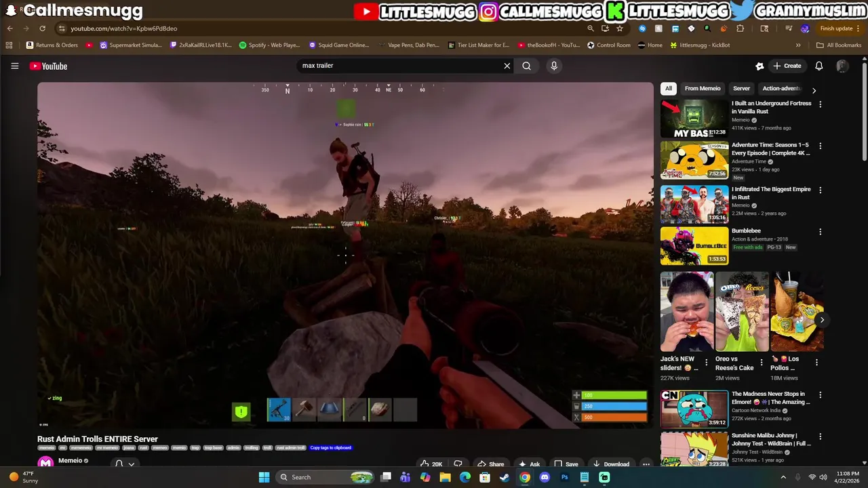Open the Spotify - Web Player bookmark
The width and height of the screenshot is (868, 488).
pyautogui.click(x=269, y=45)
